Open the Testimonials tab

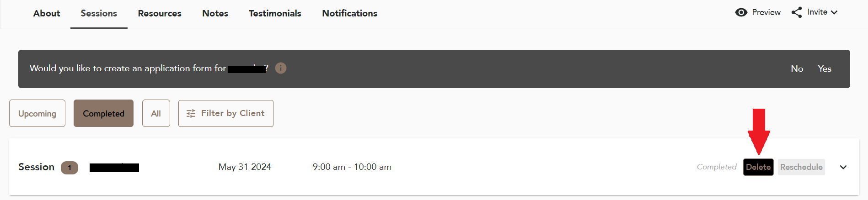pos(275,13)
